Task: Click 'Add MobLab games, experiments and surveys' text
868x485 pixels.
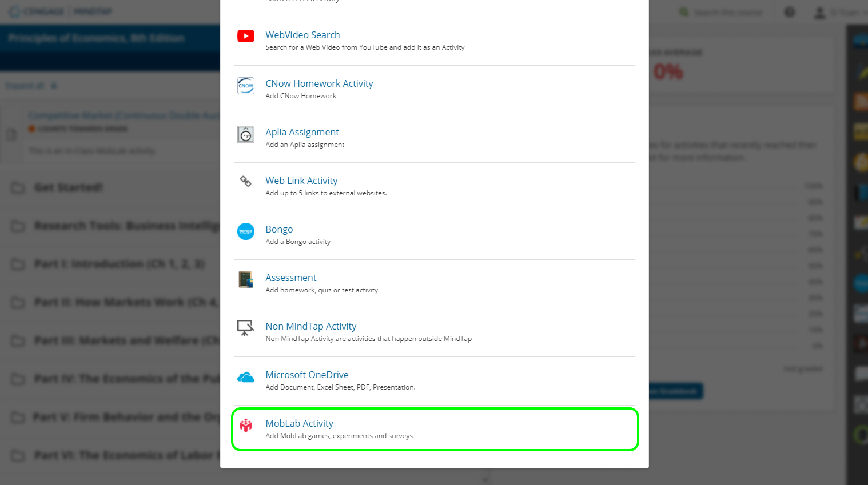Action: coord(339,436)
